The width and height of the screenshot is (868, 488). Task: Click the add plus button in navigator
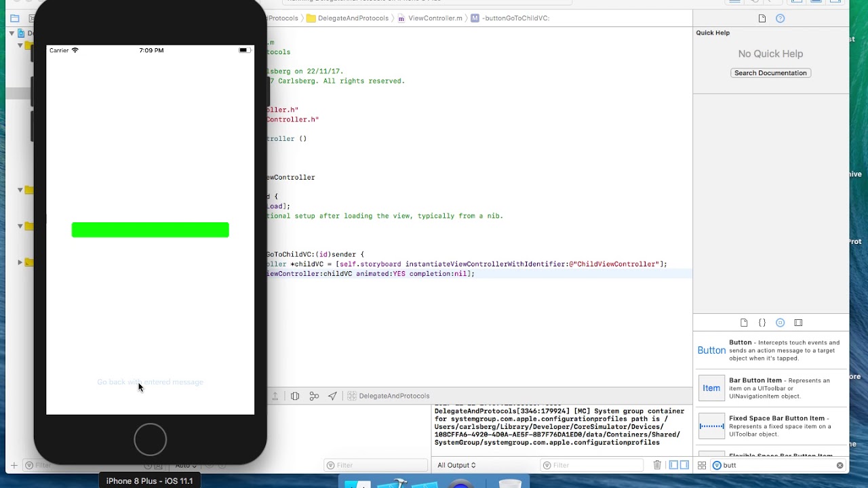click(x=13, y=465)
